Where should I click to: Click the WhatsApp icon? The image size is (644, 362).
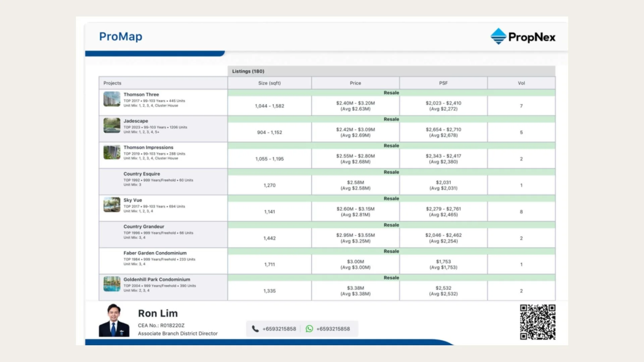tap(309, 329)
